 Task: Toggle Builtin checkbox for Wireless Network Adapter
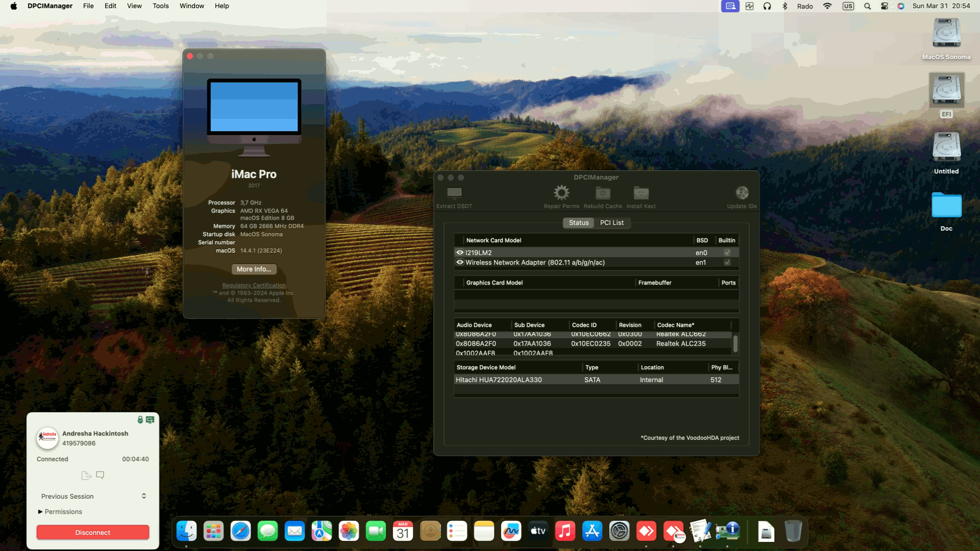[727, 262]
